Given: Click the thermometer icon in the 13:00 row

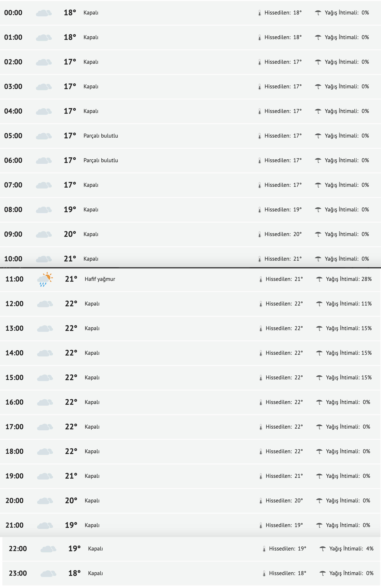Looking at the screenshot, I should 261,328.
